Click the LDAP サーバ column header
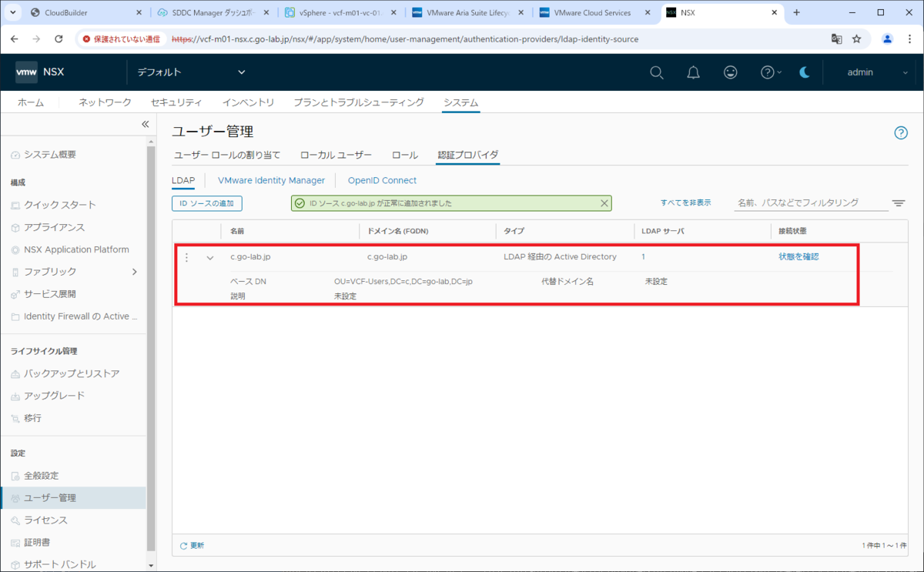The width and height of the screenshot is (924, 572). (x=662, y=231)
